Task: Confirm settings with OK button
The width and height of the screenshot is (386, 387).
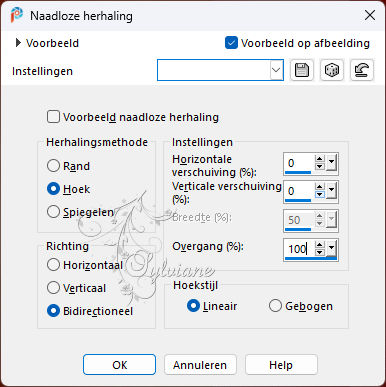Action: pos(119,365)
